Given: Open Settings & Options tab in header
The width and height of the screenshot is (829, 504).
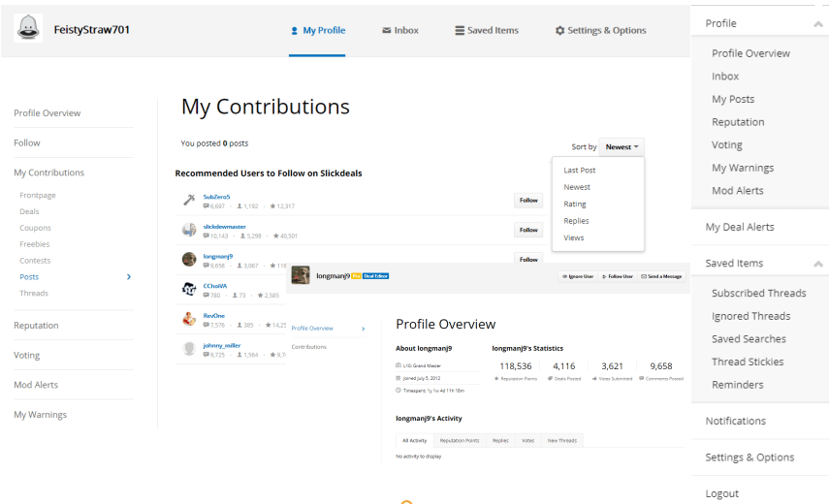Looking at the screenshot, I should 600,31.
